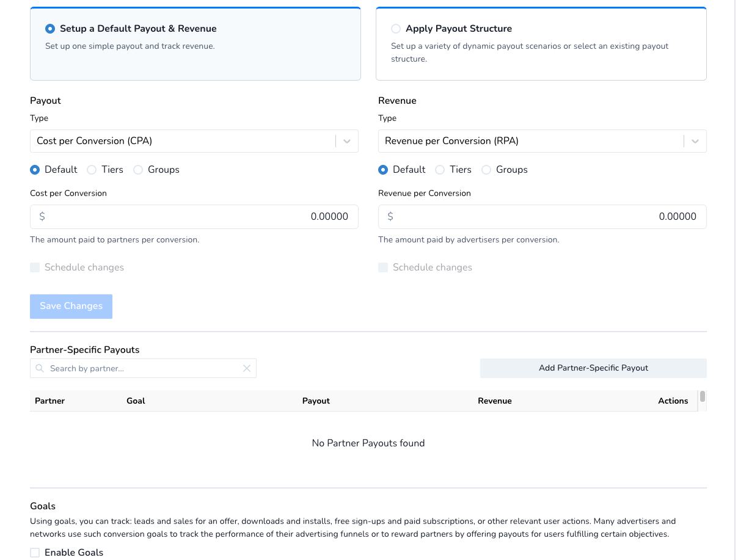Select the Apply Payout Structure option
The width and height of the screenshot is (738, 560).
tap(396, 28)
